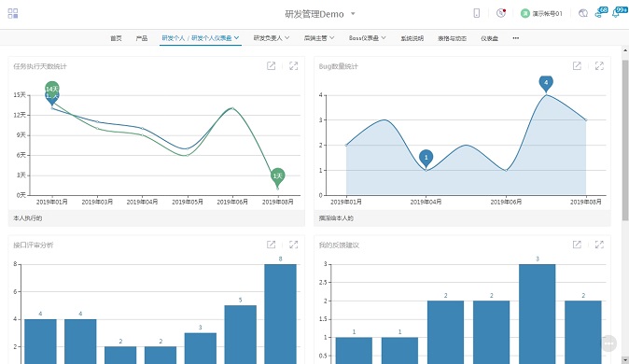The width and height of the screenshot is (629, 364).
Task: Open 我的反馈建议 chart in new window
Action: click(x=577, y=245)
